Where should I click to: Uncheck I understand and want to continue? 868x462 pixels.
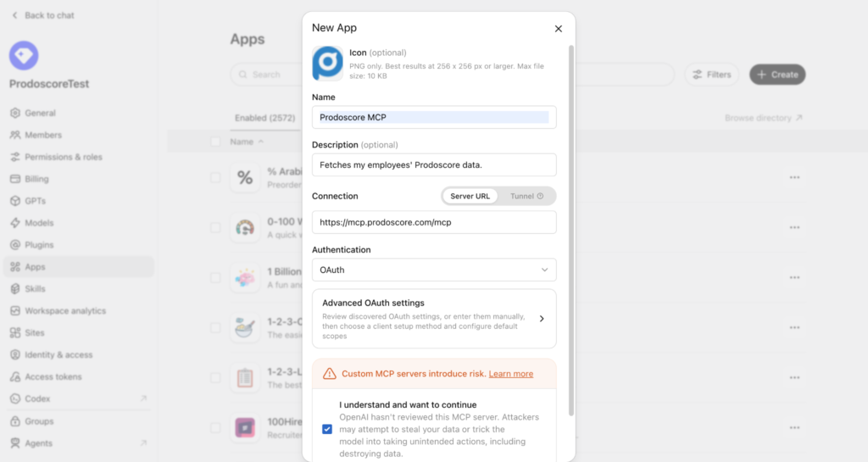[x=327, y=429]
